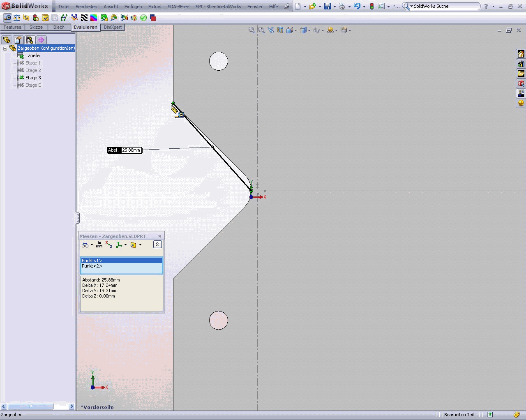The height and width of the screenshot is (420, 526).
Task: Click the save floppy disk icon
Action: [327, 6]
